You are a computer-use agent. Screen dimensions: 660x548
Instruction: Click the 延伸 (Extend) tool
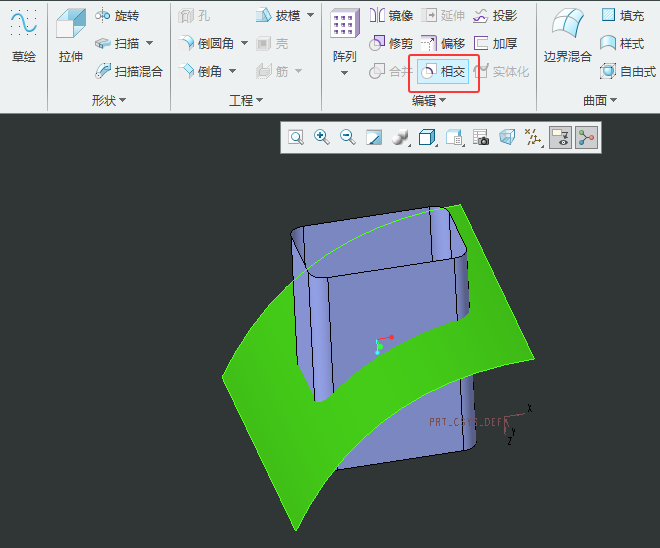pyautogui.click(x=443, y=16)
